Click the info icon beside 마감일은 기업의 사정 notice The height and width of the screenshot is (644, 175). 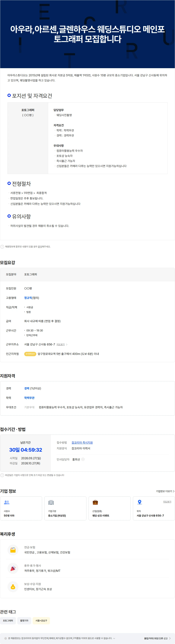[x=2, y=475]
